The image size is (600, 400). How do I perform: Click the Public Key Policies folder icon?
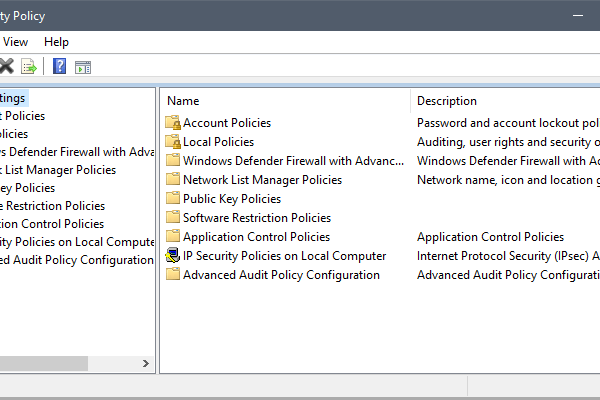tap(173, 198)
